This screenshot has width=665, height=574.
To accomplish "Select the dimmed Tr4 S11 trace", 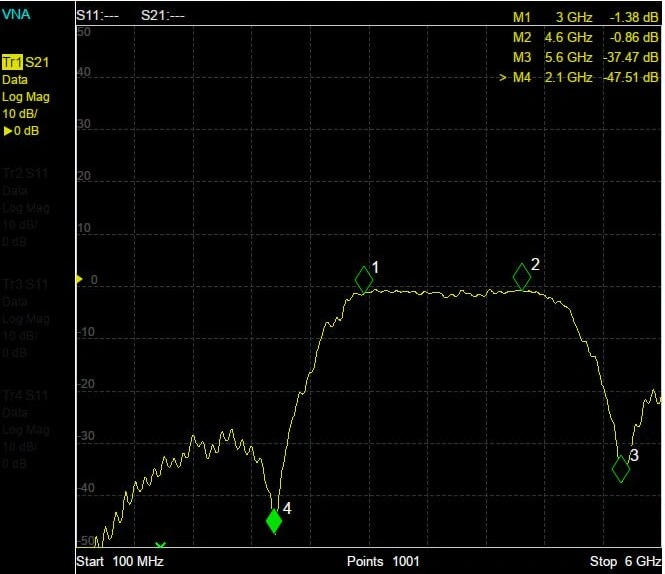I will point(25,395).
